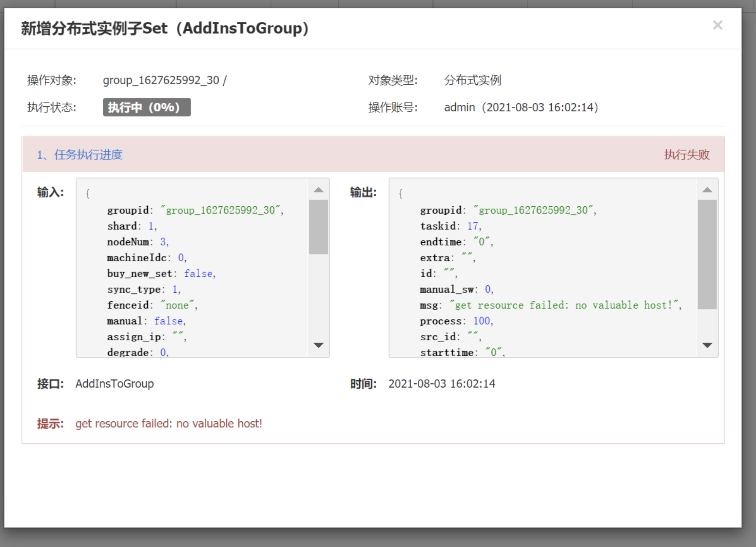Click the AddInsToGroup interface label
The width and height of the screenshot is (756, 547).
click(114, 383)
